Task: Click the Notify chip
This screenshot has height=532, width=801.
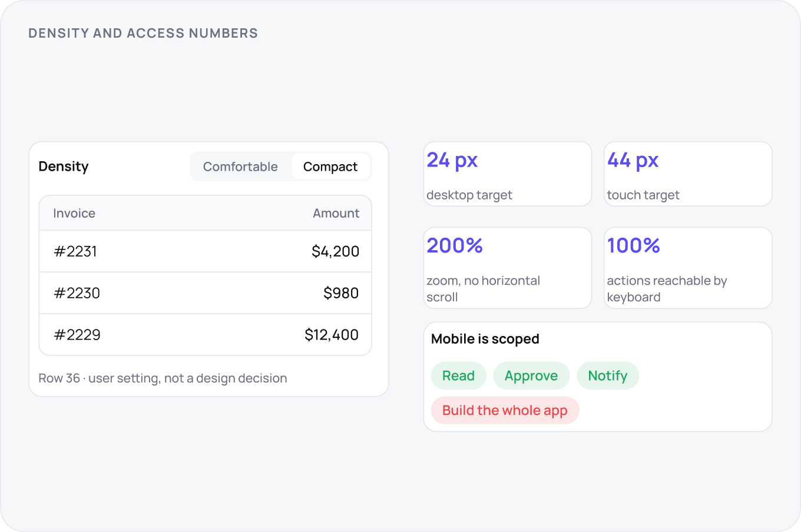Action: pos(608,375)
